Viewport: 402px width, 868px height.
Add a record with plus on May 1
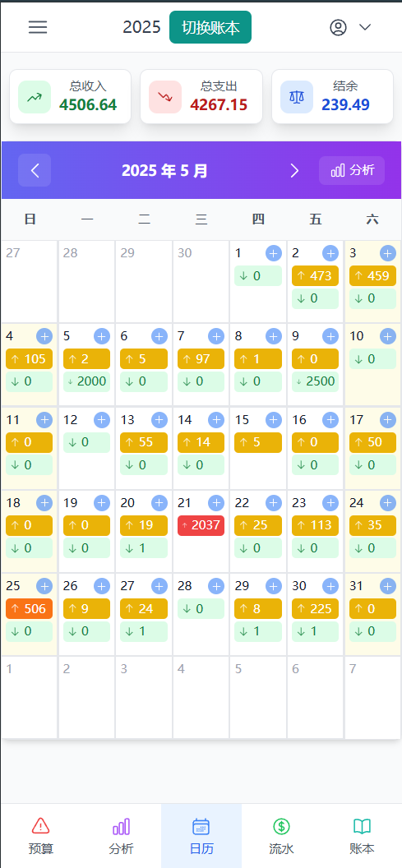tap(274, 253)
